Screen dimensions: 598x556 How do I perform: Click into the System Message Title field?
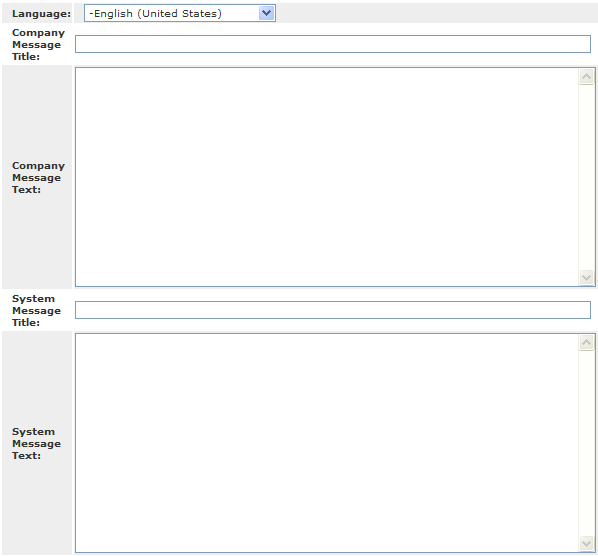pyautogui.click(x=333, y=310)
